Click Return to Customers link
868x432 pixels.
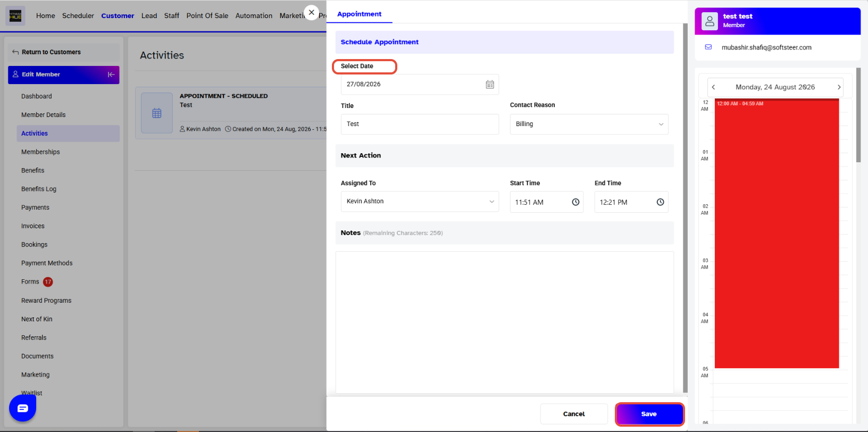tap(51, 52)
